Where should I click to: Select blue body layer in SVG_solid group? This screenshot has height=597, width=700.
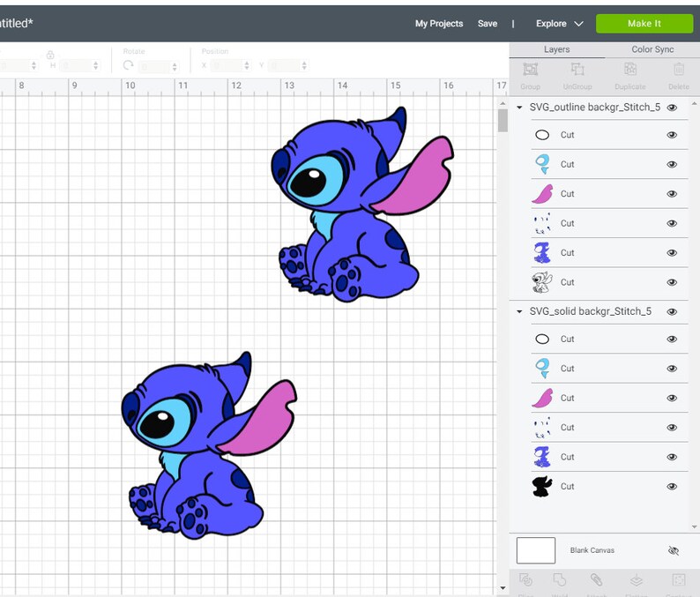tap(609, 457)
